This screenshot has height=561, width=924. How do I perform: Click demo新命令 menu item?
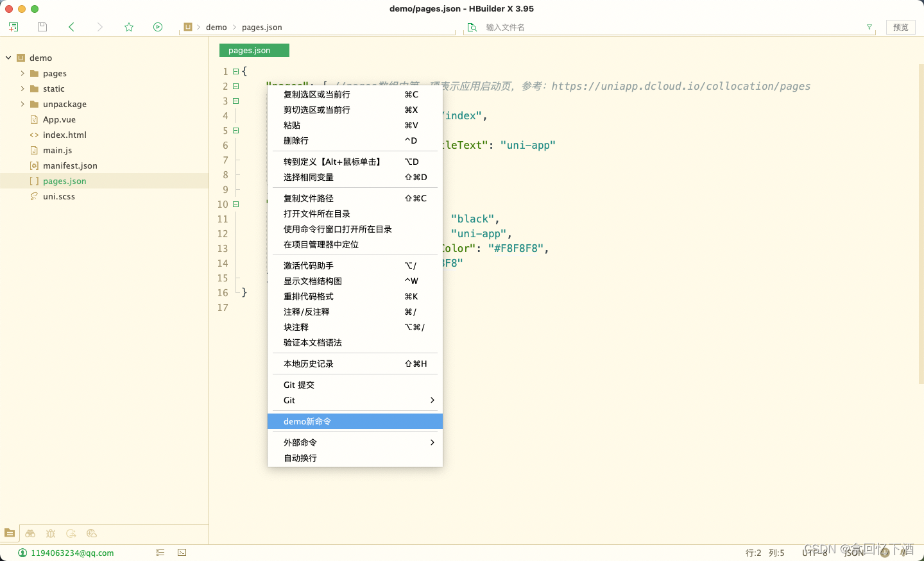pos(355,421)
